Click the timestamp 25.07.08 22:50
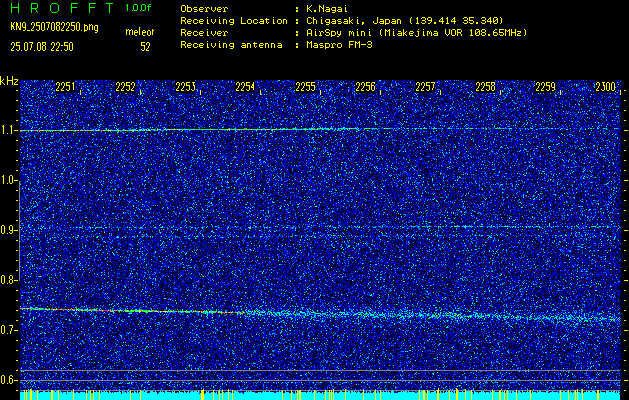Image resolution: width=629 pixels, height=400 pixels. point(42,47)
